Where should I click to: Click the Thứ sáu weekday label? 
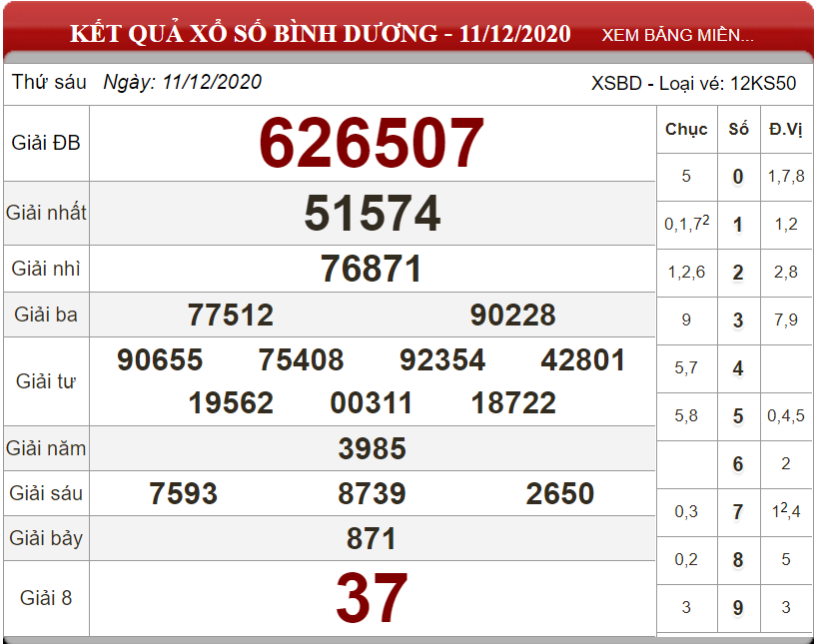point(49,82)
